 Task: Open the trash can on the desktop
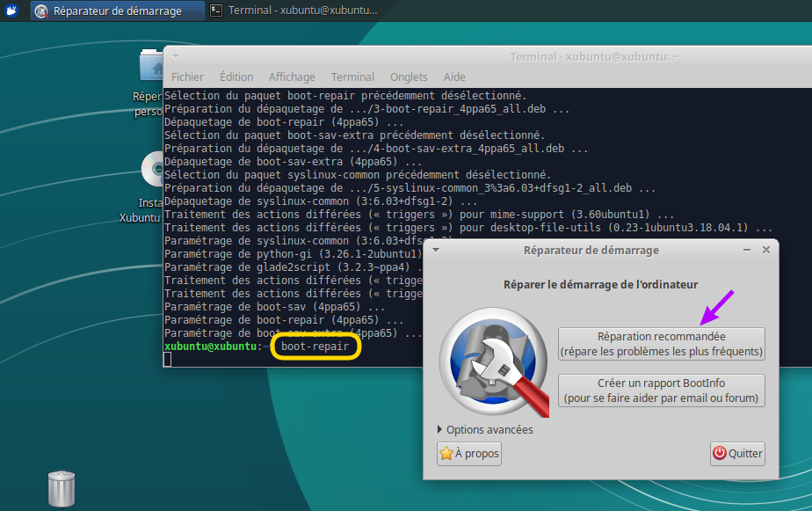(x=61, y=489)
